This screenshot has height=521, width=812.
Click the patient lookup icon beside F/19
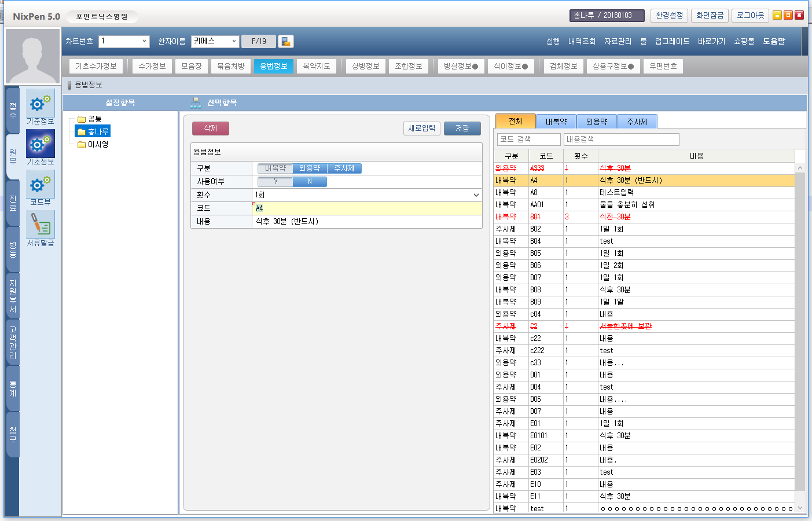[x=286, y=42]
